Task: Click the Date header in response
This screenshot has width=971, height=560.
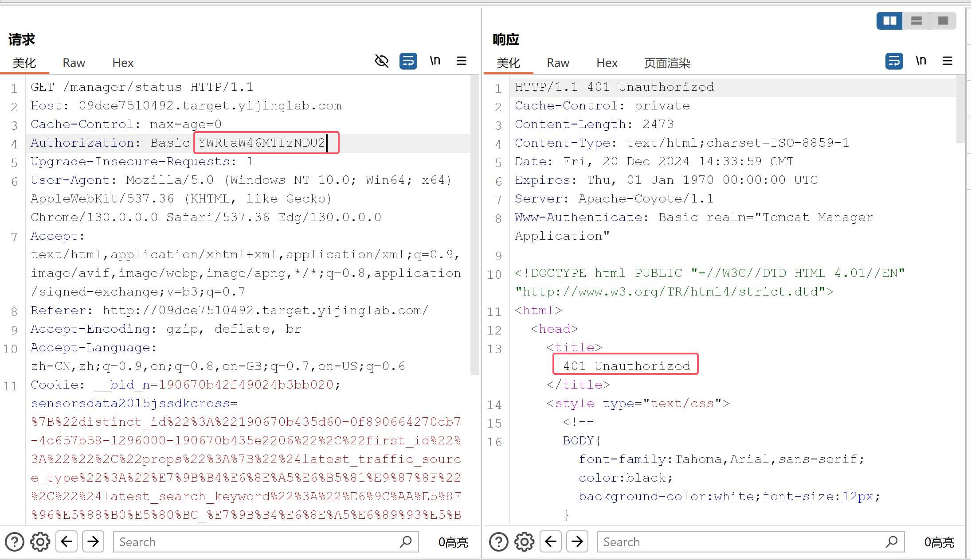Action: [654, 161]
